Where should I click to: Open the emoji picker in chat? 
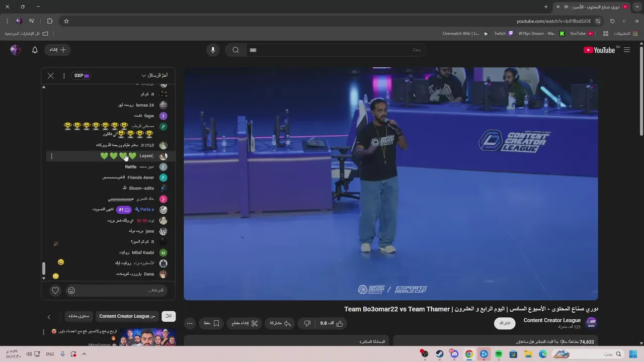[x=71, y=290]
